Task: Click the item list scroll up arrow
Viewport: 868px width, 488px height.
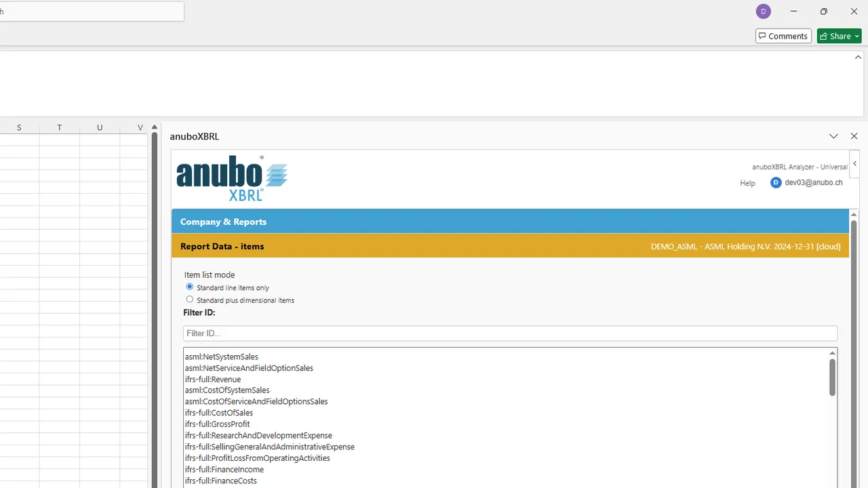Action: click(832, 353)
